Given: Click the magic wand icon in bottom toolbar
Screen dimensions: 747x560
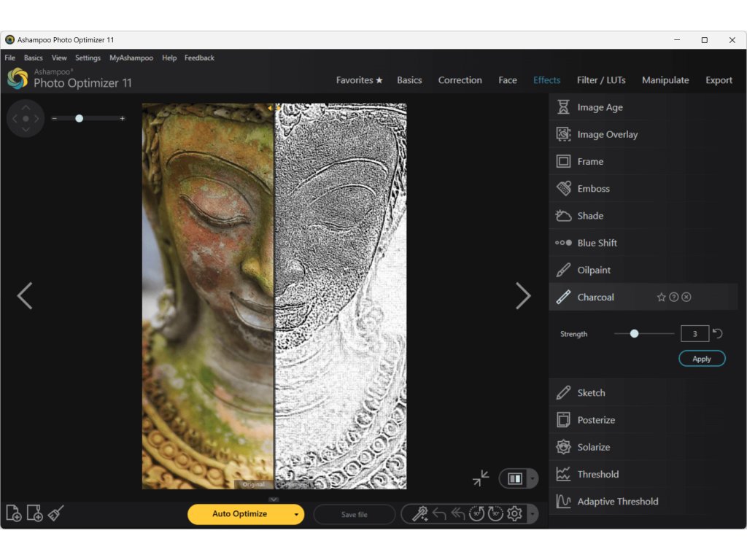Looking at the screenshot, I should coord(419,514).
